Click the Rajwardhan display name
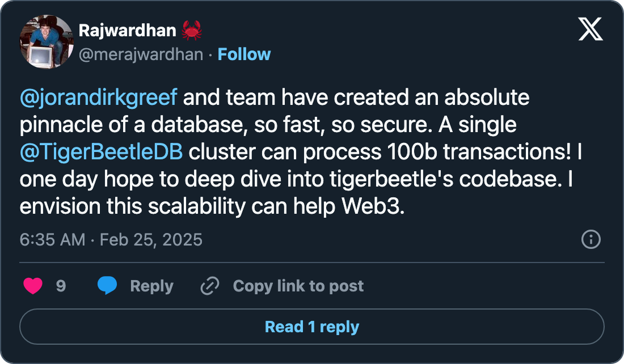Screen dimensions: 624x364 (127, 31)
